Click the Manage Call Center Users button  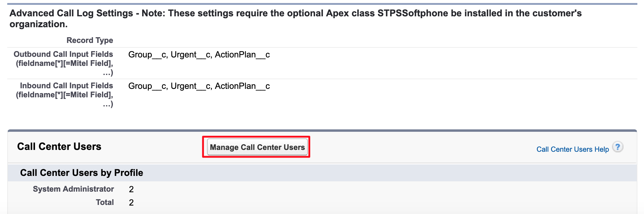[257, 147]
